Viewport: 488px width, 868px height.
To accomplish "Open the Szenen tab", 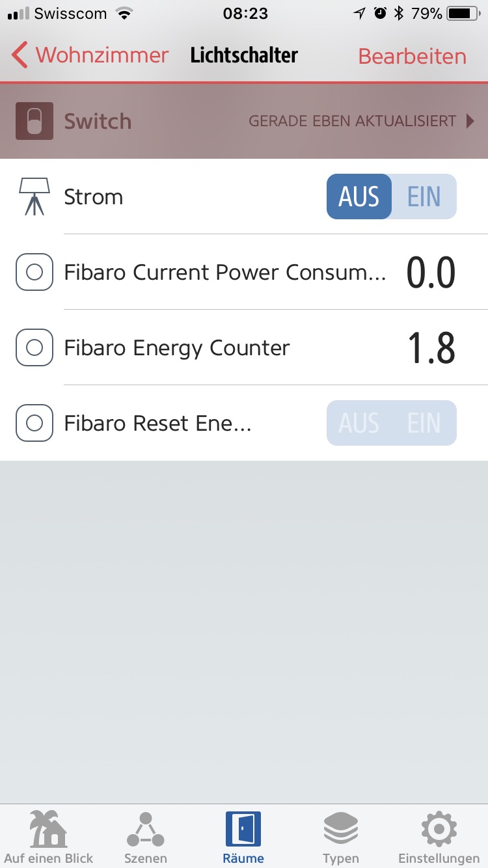I will click(x=145, y=838).
